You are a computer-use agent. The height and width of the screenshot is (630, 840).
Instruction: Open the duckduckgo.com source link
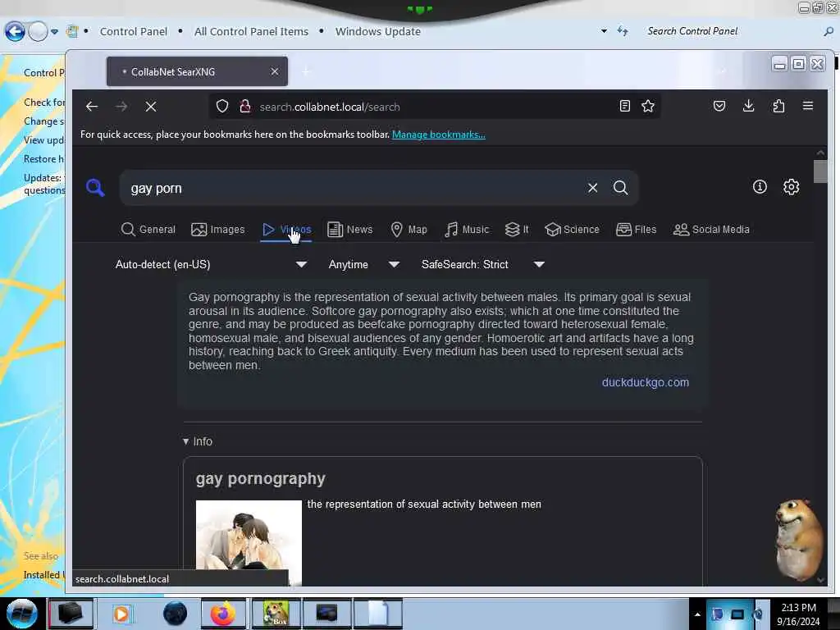(645, 382)
